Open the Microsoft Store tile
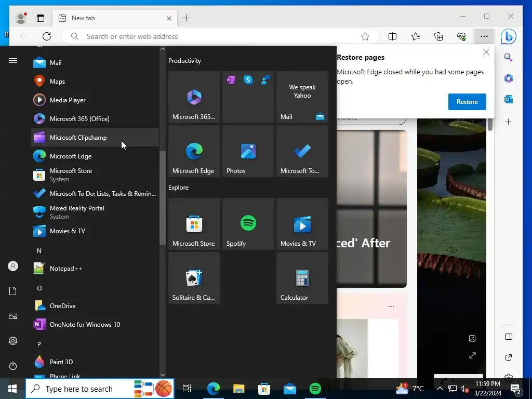 (x=194, y=224)
